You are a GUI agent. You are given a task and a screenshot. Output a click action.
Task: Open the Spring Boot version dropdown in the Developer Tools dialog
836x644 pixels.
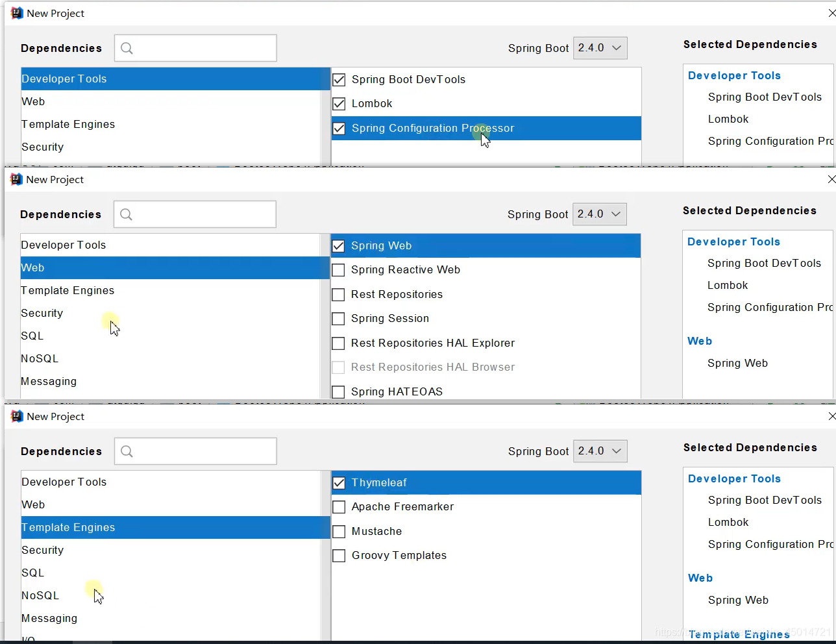point(600,48)
